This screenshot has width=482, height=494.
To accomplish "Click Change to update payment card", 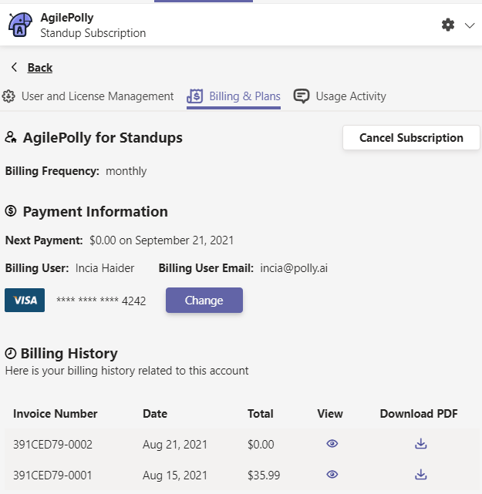I will click(204, 300).
